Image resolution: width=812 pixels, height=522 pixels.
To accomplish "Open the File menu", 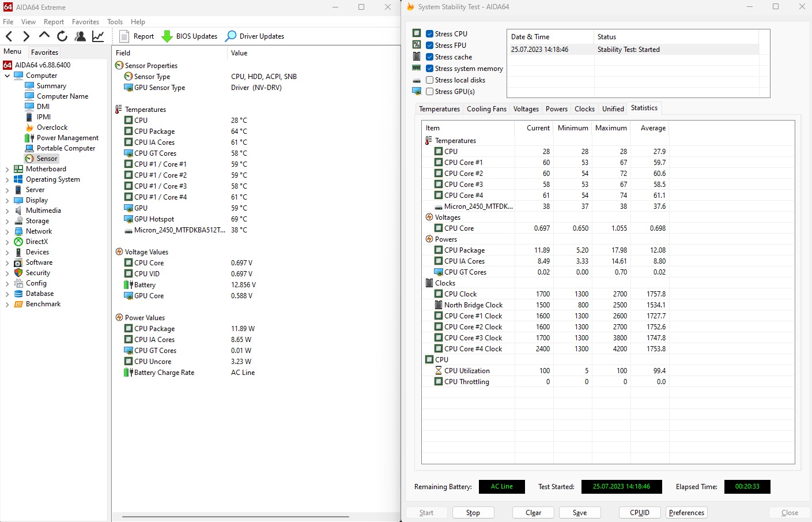I will 8,22.
